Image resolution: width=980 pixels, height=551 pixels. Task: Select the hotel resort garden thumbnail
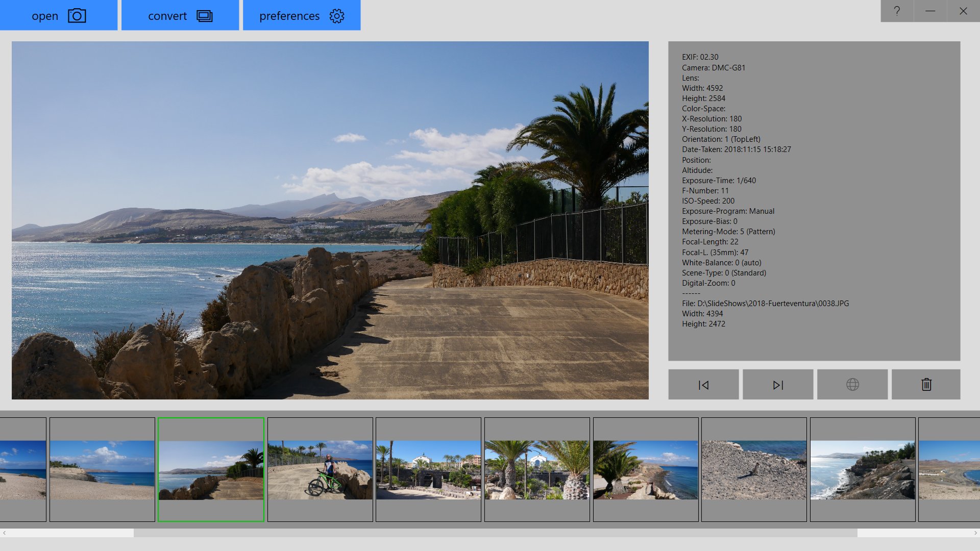(428, 469)
